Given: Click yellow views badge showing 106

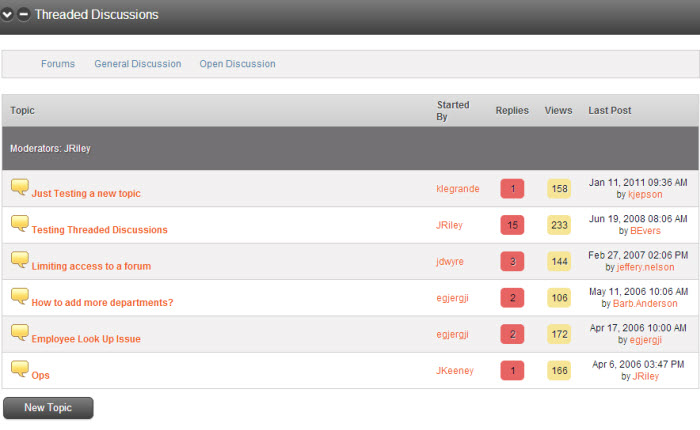Looking at the screenshot, I should tap(559, 298).
